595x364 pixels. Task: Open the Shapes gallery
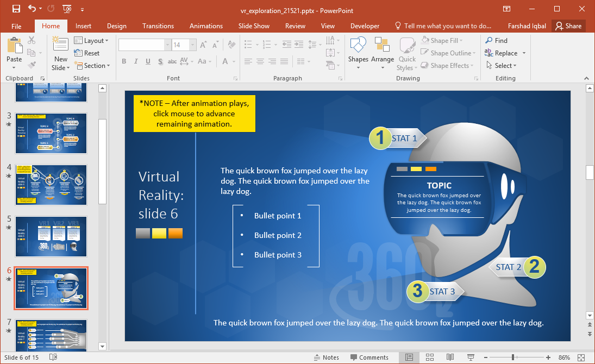pos(358,48)
